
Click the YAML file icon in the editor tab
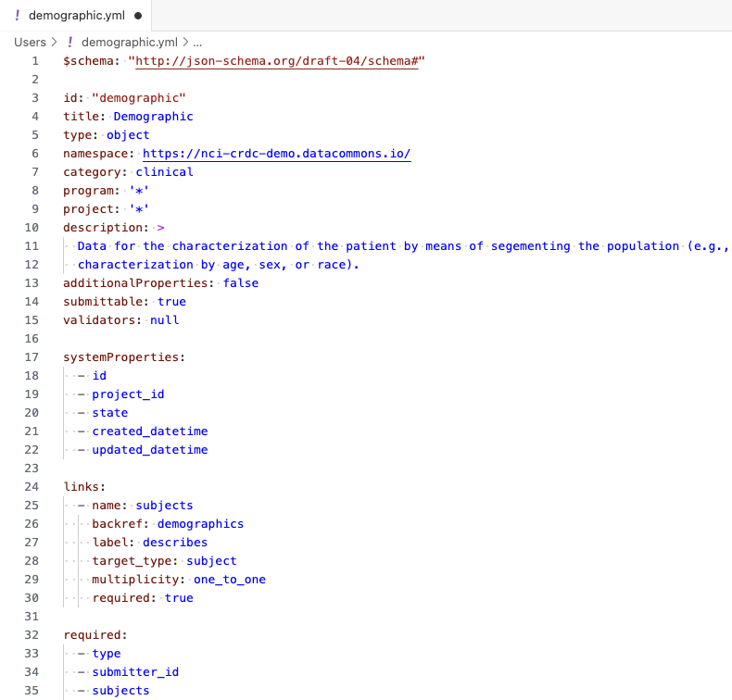[19, 16]
